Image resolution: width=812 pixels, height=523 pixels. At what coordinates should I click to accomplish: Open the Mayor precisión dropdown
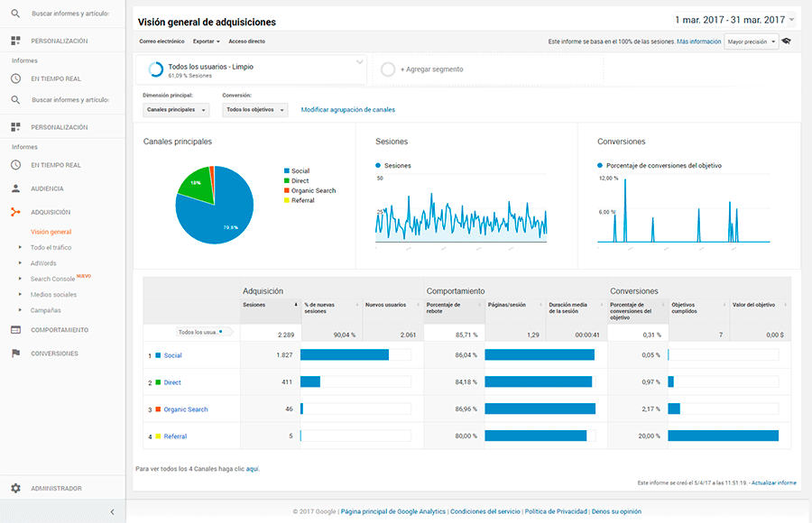pos(751,41)
